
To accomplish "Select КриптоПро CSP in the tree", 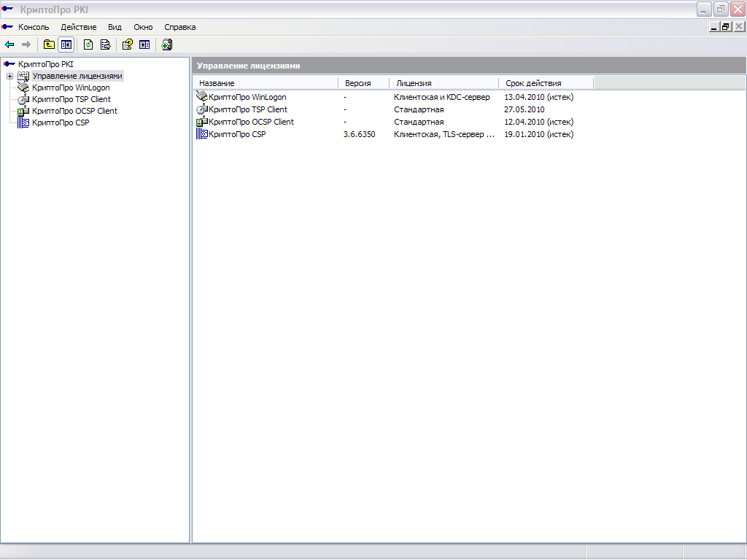I will [61, 122].
